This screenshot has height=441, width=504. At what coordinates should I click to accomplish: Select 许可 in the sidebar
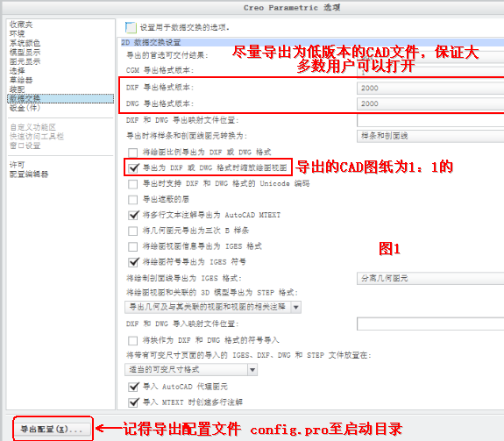coord(17,165)
